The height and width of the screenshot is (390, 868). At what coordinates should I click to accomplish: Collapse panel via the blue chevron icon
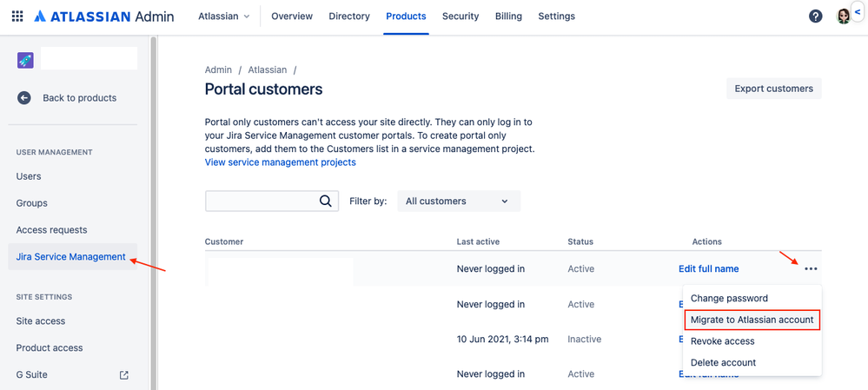point(858,12)
